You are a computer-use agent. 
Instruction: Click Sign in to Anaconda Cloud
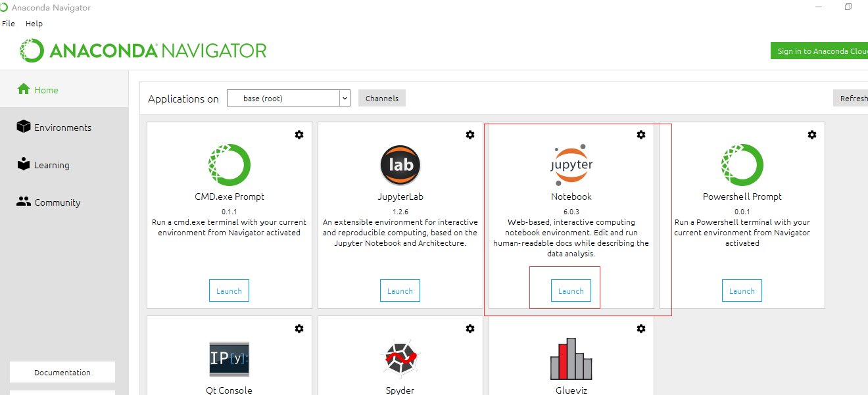click(819, 51)
